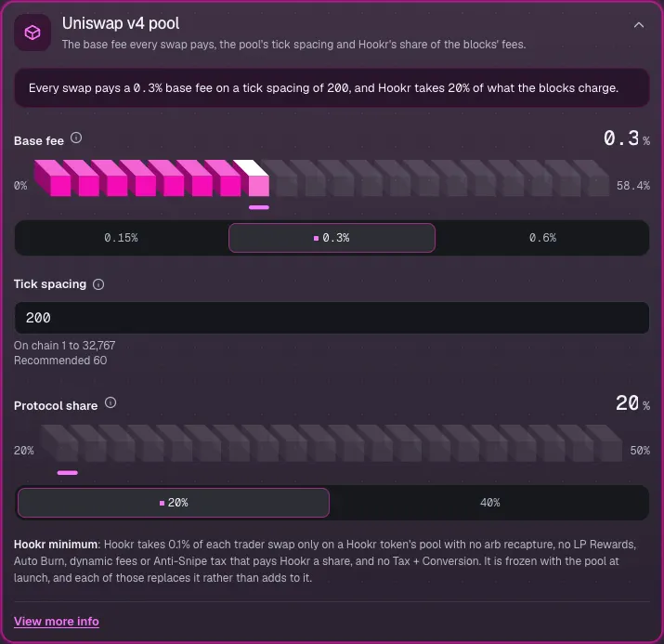Click the last block of Protocol share slider

604,443
